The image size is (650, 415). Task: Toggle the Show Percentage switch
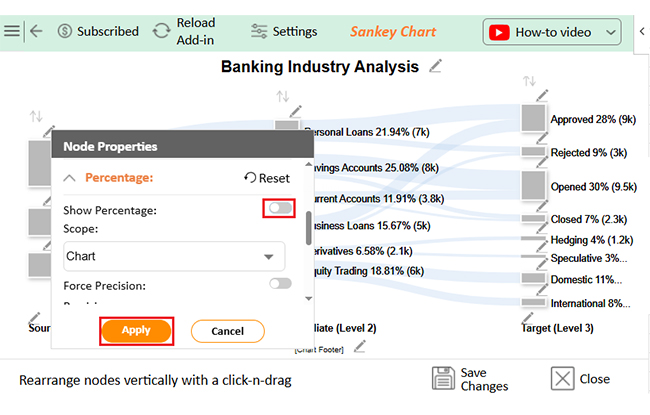[280, 208]
